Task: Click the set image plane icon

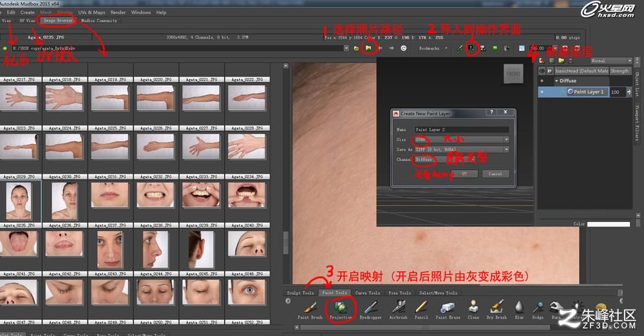Action: (x=484, y=48)
